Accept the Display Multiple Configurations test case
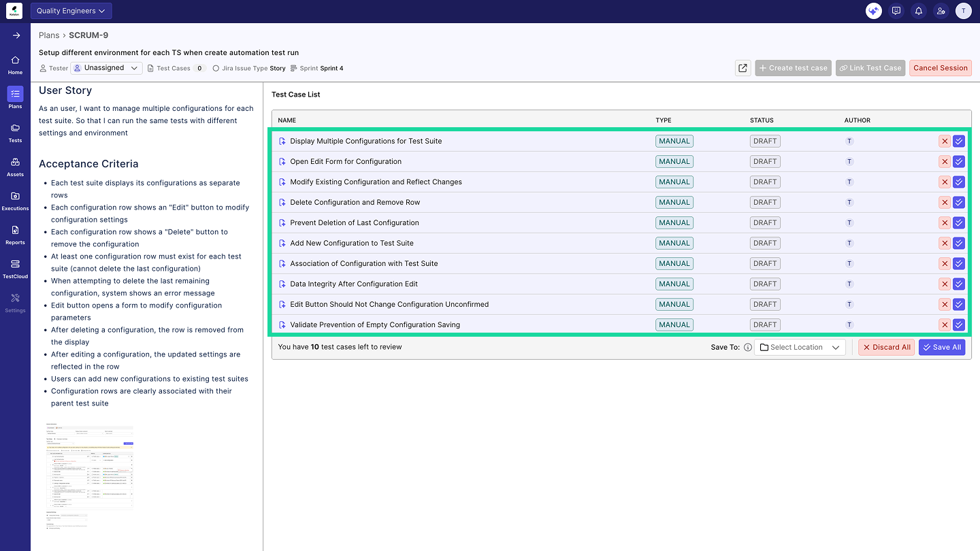The height and width of the screenshot is (551, 980). click(959, 141)
